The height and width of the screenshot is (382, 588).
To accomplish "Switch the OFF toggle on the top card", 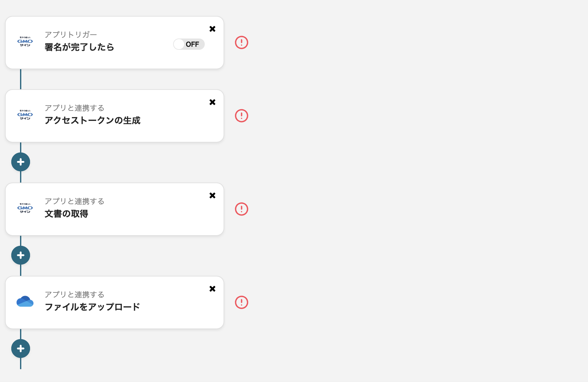I will coord(188,44).
